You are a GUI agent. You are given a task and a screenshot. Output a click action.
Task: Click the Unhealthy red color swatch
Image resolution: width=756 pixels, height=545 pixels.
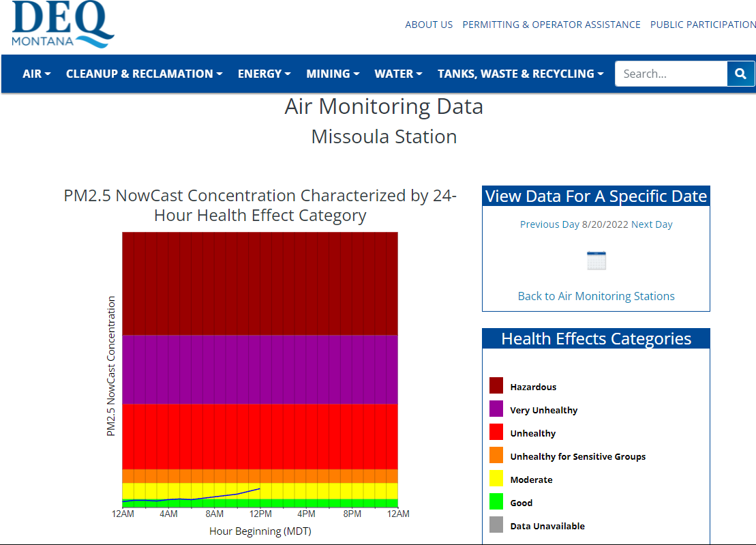[495, 432]
